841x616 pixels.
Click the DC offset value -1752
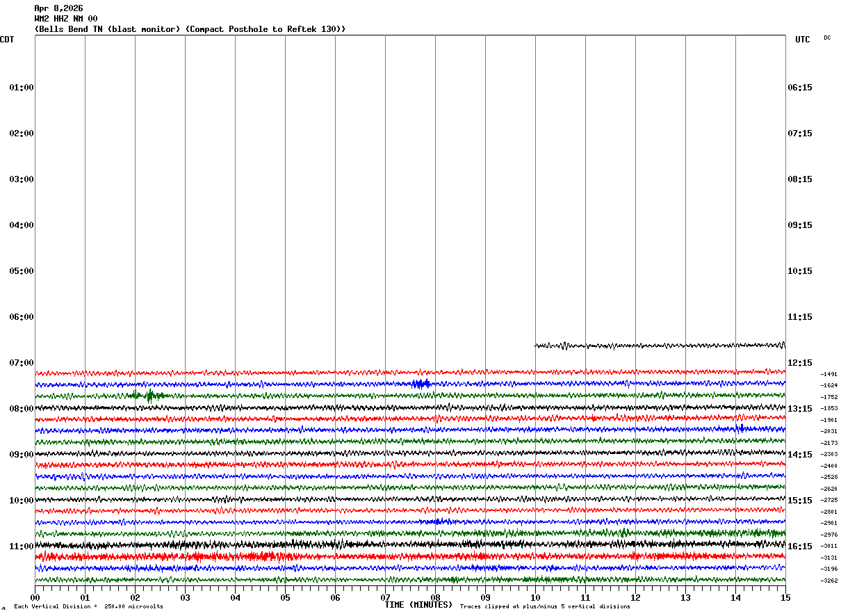point(829,397)
